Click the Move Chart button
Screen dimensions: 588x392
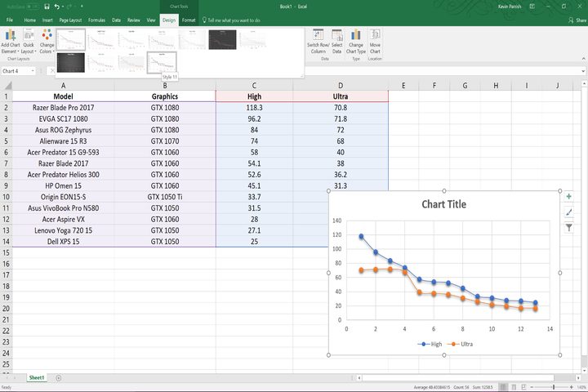[x=375, y=42]
